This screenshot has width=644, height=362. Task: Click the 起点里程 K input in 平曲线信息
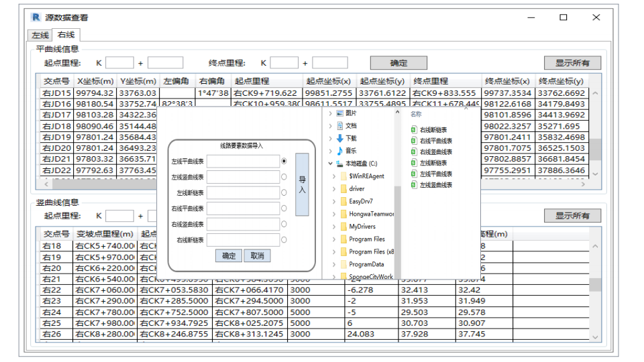click(x=119, y=63)
